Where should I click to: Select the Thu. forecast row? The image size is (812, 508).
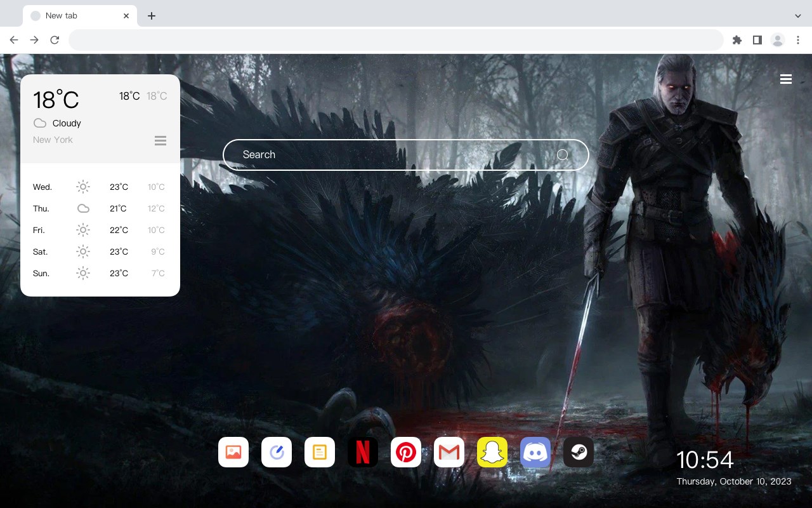100,208
